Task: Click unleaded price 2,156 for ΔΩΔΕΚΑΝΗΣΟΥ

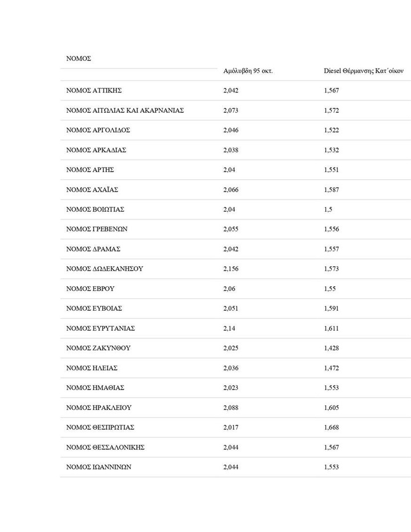Action: [x=231, y=269]
